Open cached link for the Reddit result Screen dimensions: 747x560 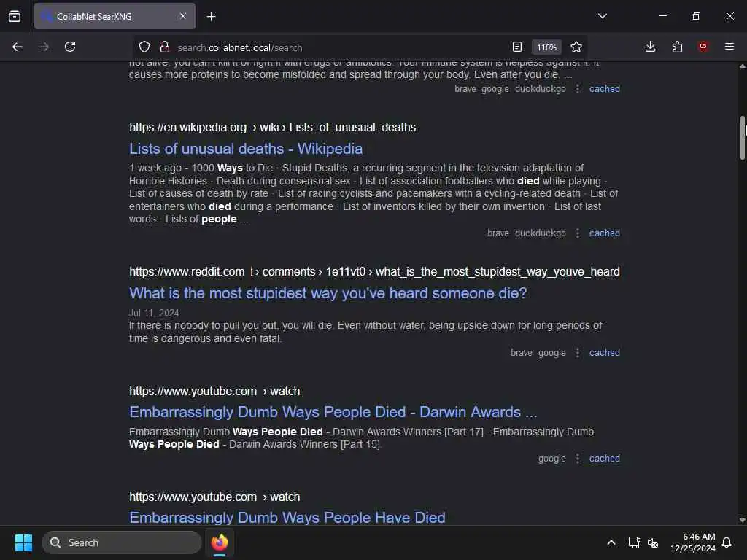tap(605, 352)
